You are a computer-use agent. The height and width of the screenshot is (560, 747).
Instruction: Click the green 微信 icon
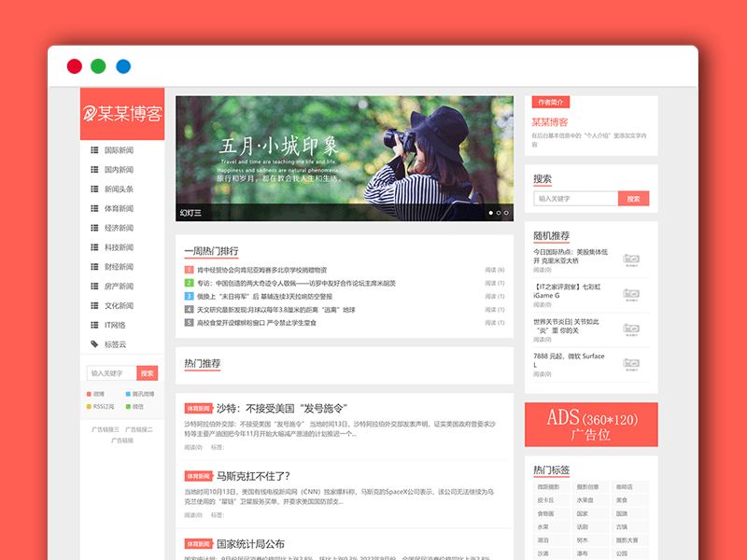(128, 407)
